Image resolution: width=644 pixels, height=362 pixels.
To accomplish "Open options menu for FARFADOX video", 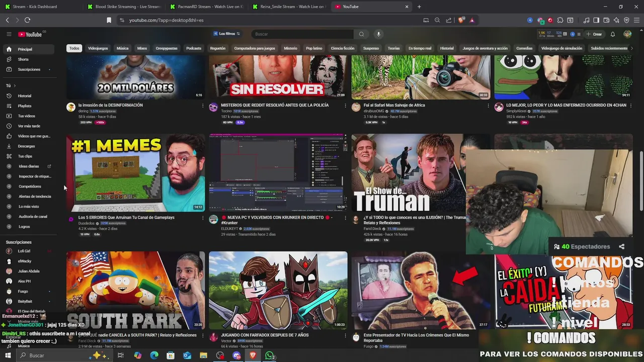I will pyautogui.click(x=345, y=335).
